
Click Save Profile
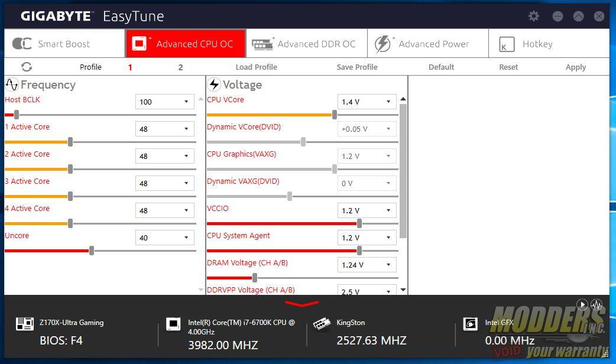point(357,67)
